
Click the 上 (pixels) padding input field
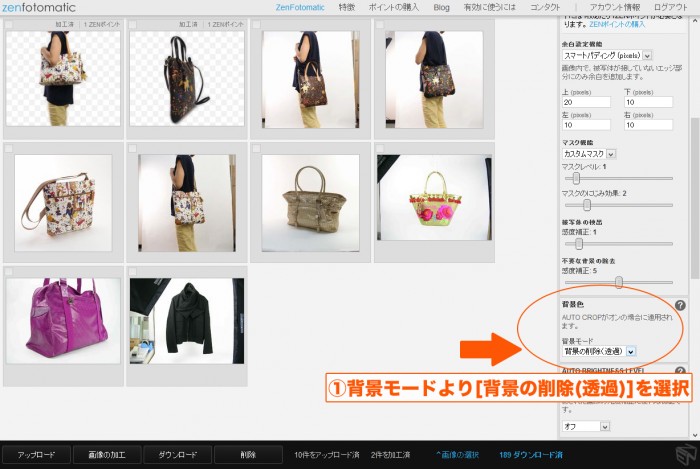click(587, 102)
